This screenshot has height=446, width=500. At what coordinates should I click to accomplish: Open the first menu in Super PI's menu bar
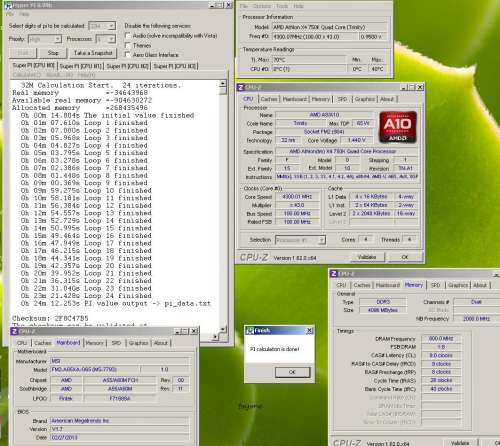point(10,14)
